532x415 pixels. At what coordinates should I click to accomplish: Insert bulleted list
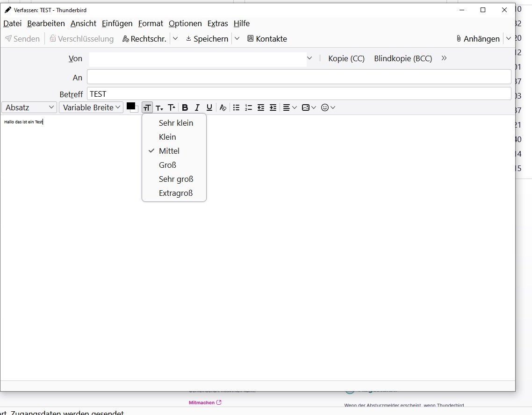click(237, 107)
